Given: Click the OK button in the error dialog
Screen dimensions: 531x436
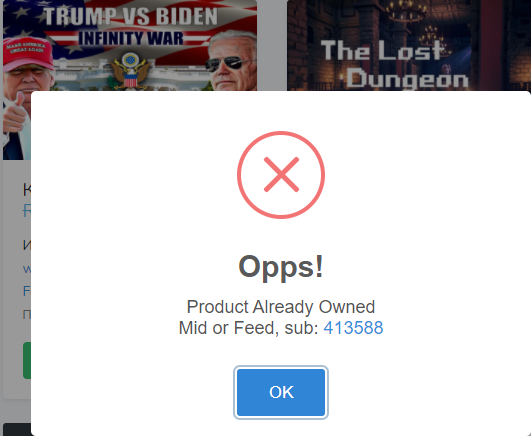Looking at the screenshot, I should pos(281,392).
